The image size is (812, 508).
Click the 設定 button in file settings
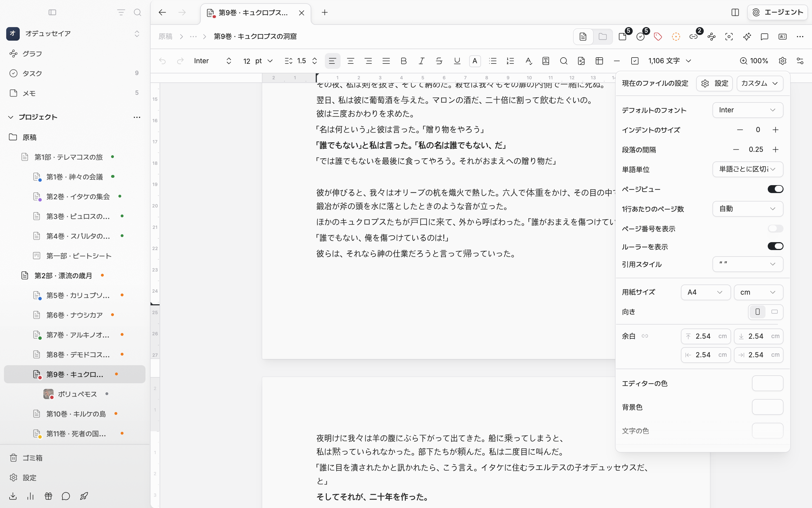(x=714, y=83)
